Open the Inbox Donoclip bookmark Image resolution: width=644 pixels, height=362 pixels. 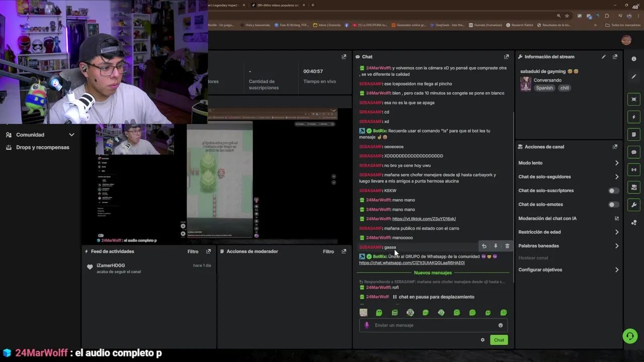click(x=327, y=25)
